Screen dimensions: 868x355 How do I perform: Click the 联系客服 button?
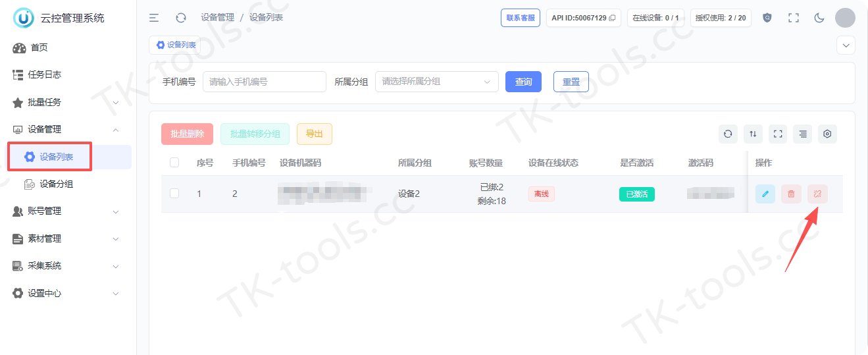[x=521, y=18]
